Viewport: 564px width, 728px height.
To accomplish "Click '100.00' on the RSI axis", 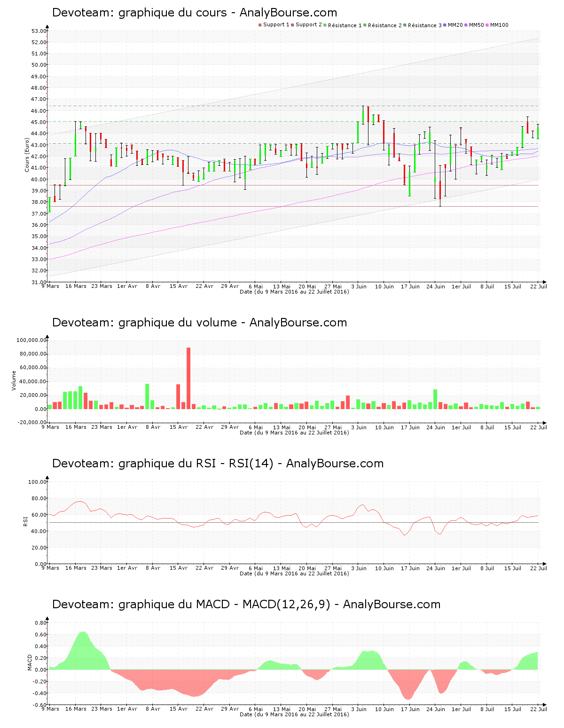I will coord(38,482).
